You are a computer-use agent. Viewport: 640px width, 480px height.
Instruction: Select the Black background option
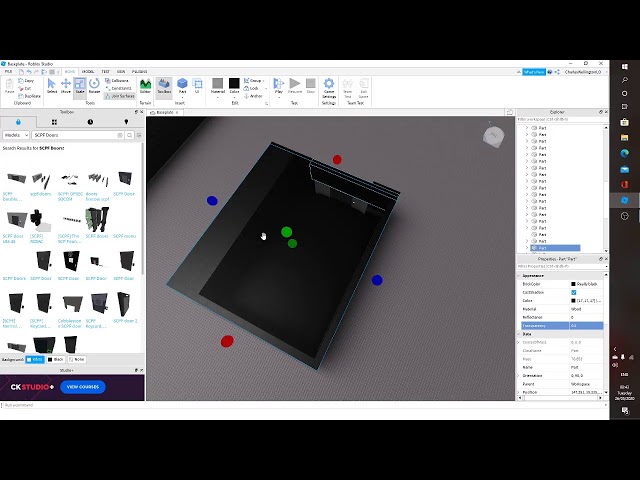click(55, 359)
